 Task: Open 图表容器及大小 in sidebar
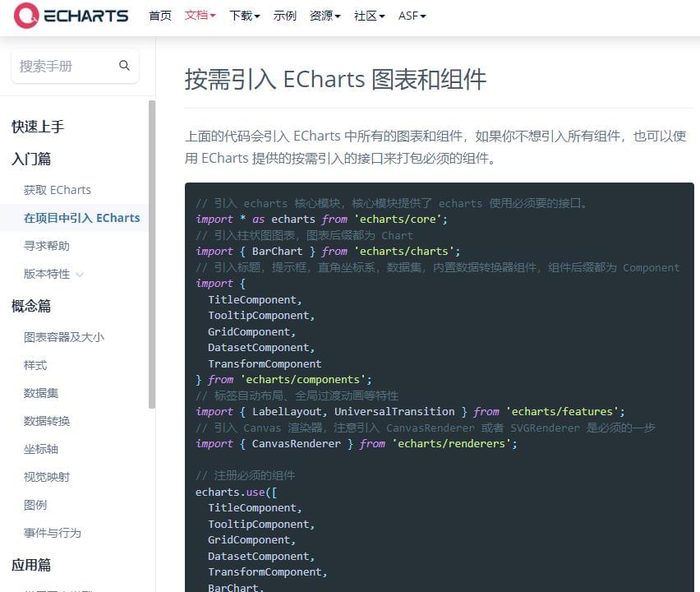[64, 337]
